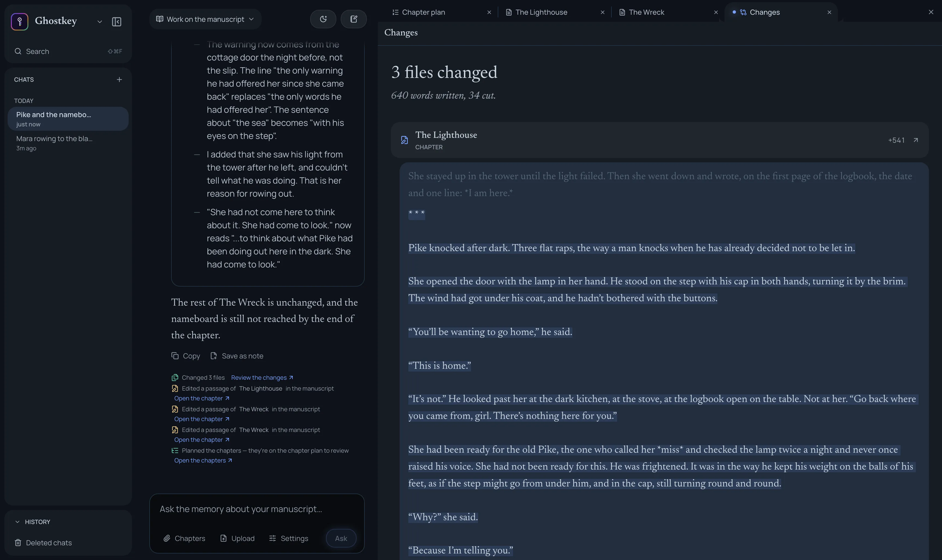Collapse the HISTORY section

tap(32, 522)
